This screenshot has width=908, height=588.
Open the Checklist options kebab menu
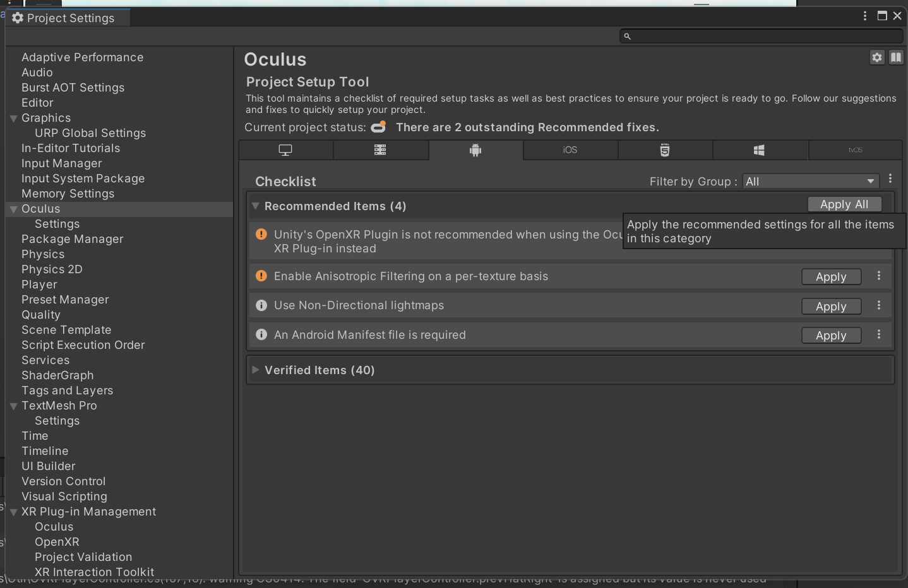point(890,179)
